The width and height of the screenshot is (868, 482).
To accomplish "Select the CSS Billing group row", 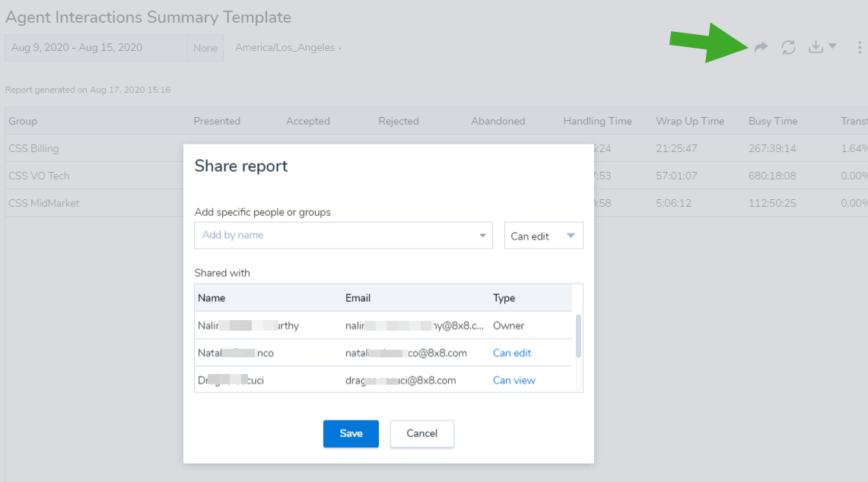I will [x=33, y=148].
